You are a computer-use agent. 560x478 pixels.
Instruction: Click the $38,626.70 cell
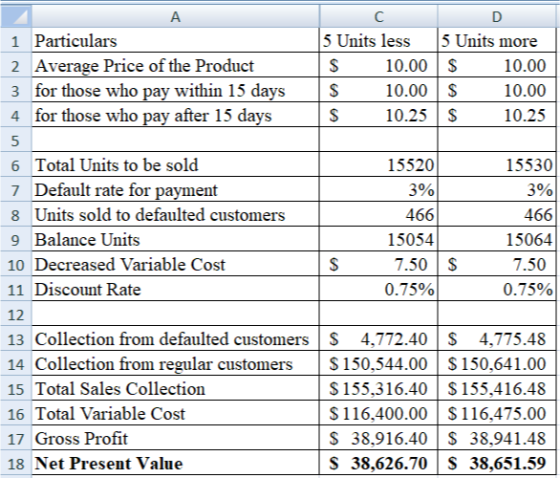[379, 463]
